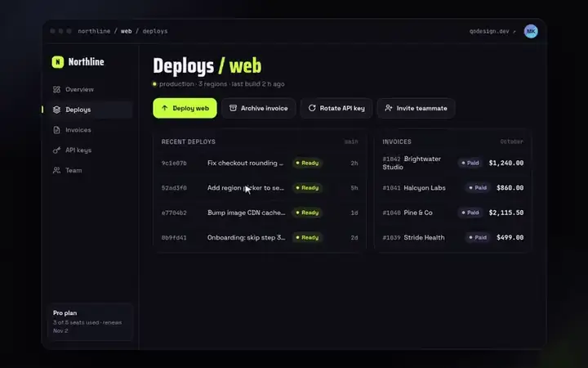The image size is (588, 368).
Task: Click the $860.00 amount
Action: [510, 188]
